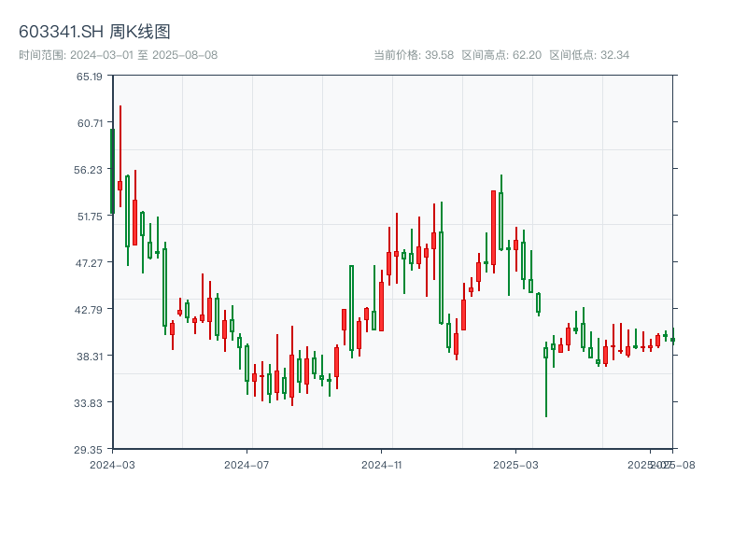Click the y-axis value 38.31
Screen dimensions: 747x560
(90, 357)
